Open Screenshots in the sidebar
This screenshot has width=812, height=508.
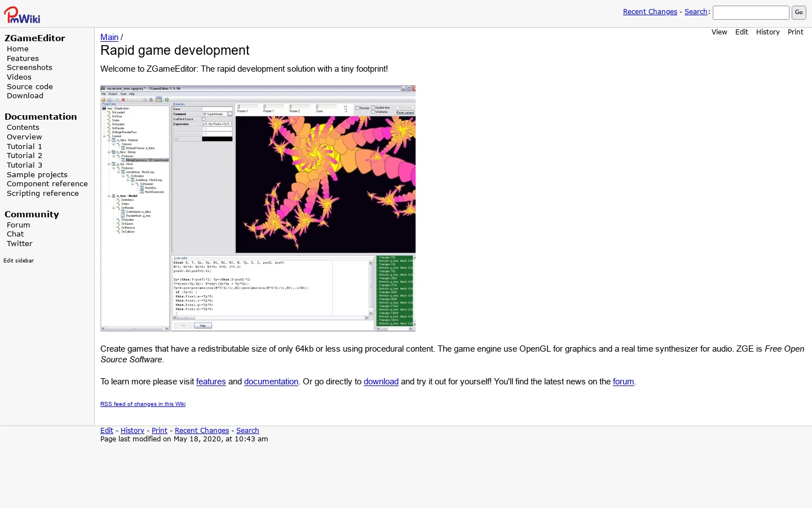click(29, 68)
